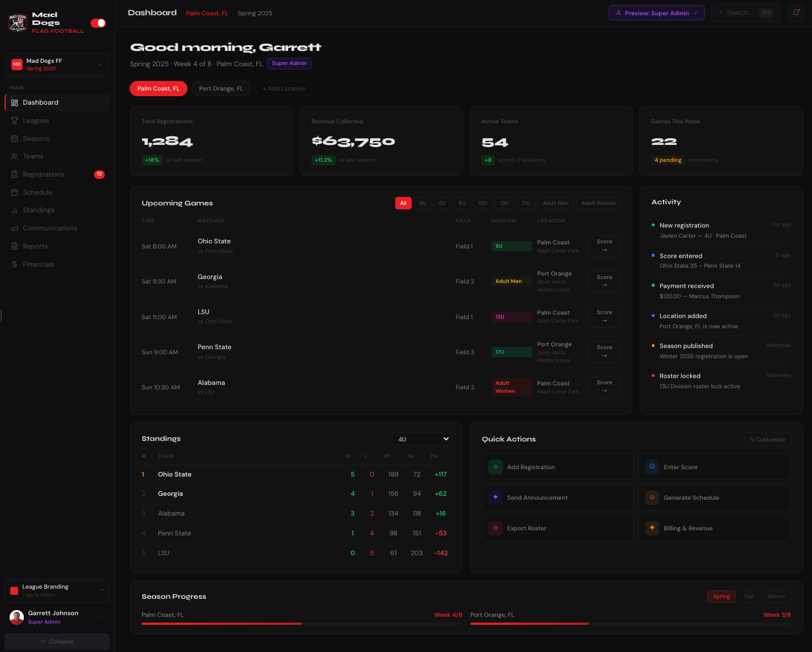Open the Leagues section via the whistle icon
The image size is (812, 652).
(15, 121)
